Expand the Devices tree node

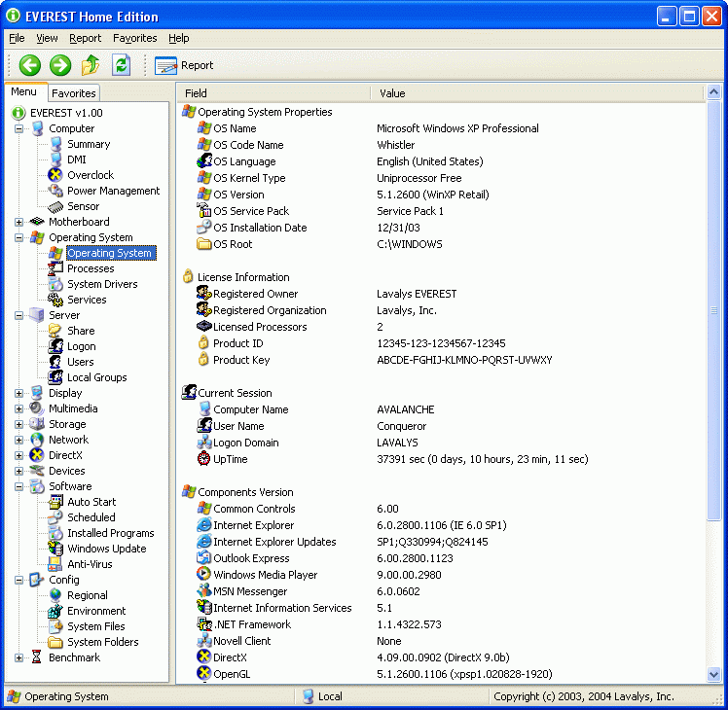(18, 471)
